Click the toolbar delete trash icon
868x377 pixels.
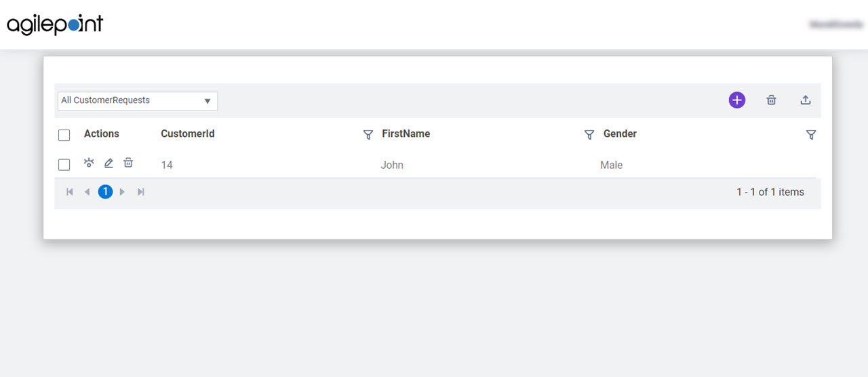pos(771,100)
